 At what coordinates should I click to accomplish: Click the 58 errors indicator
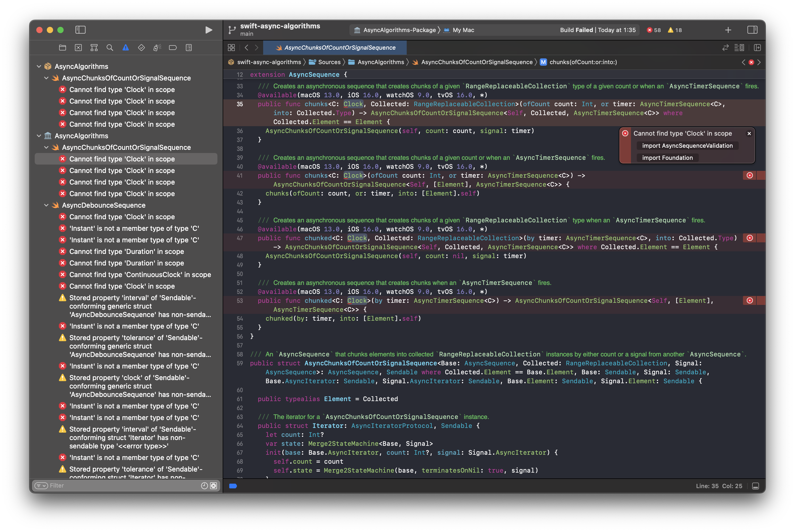click(x=654, y=30)
